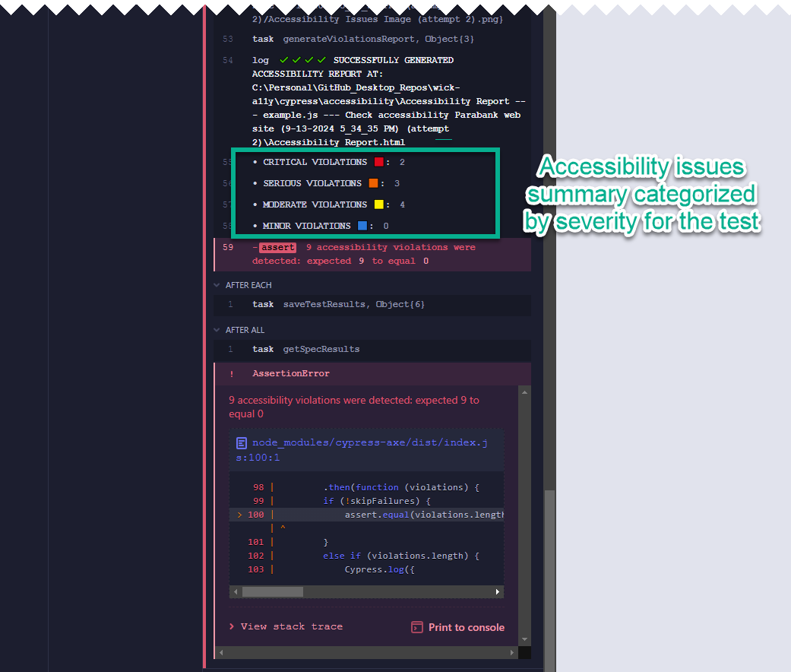Click the orange serious severity square
This screenshot has width=791, height=672.
[x=373, y=183]
